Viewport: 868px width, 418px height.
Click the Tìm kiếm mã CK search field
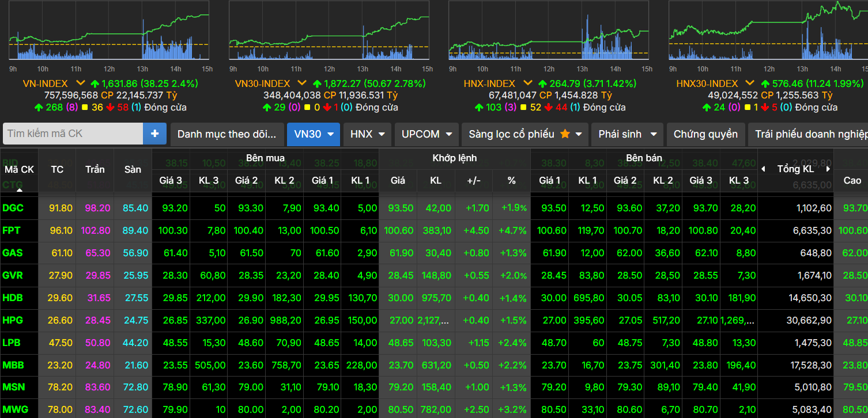73,134
